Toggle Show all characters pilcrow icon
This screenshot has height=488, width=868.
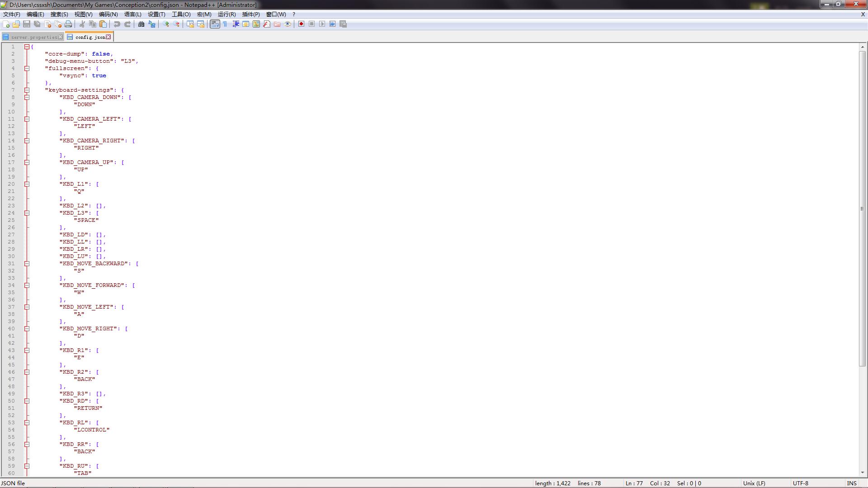tap(225, 24)
